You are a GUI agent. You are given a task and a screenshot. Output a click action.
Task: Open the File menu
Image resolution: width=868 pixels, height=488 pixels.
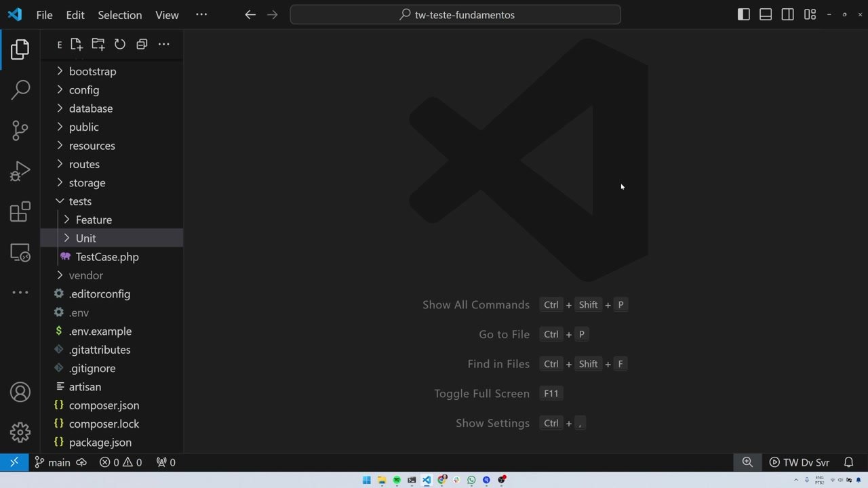(x=44, y=15)
